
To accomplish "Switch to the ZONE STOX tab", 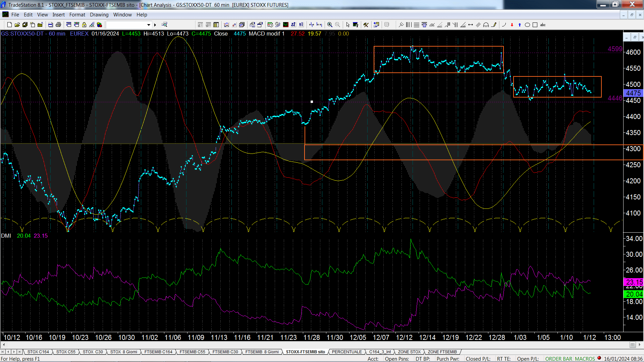I will pyautogui.click(x=409, y=352).
